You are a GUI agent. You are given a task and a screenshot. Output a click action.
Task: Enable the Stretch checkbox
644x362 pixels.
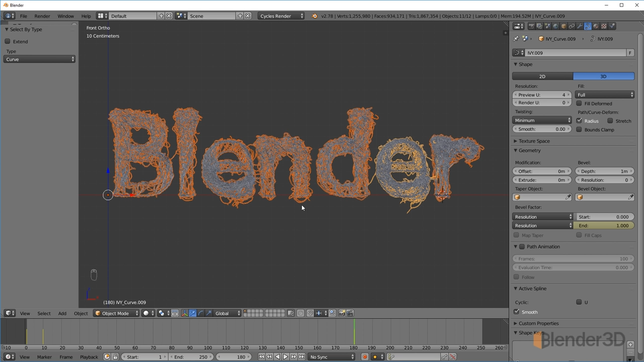click(610, 121)
